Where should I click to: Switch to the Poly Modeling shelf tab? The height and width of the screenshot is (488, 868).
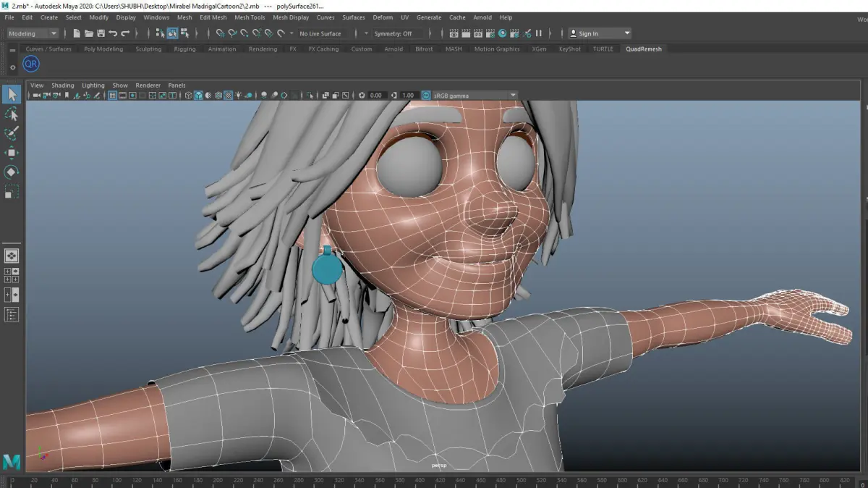103,49
